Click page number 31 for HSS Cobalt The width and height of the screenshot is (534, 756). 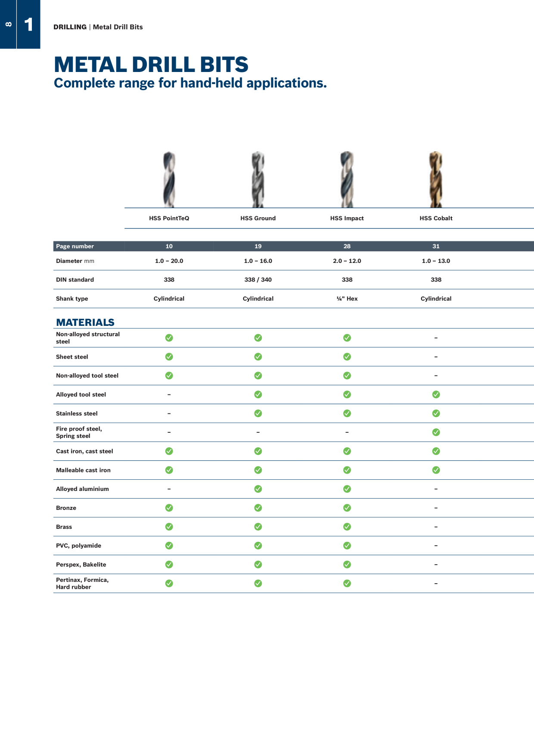pos(436,246)
